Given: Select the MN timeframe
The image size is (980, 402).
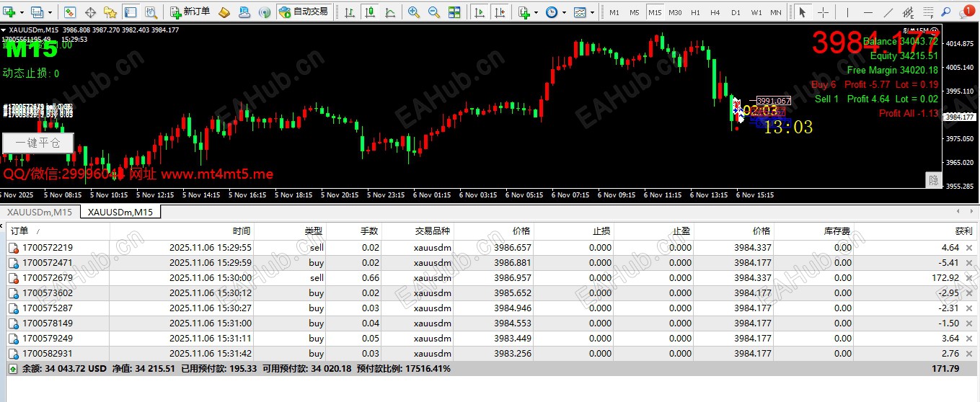Looking at the screenshot, I should 775,12.
